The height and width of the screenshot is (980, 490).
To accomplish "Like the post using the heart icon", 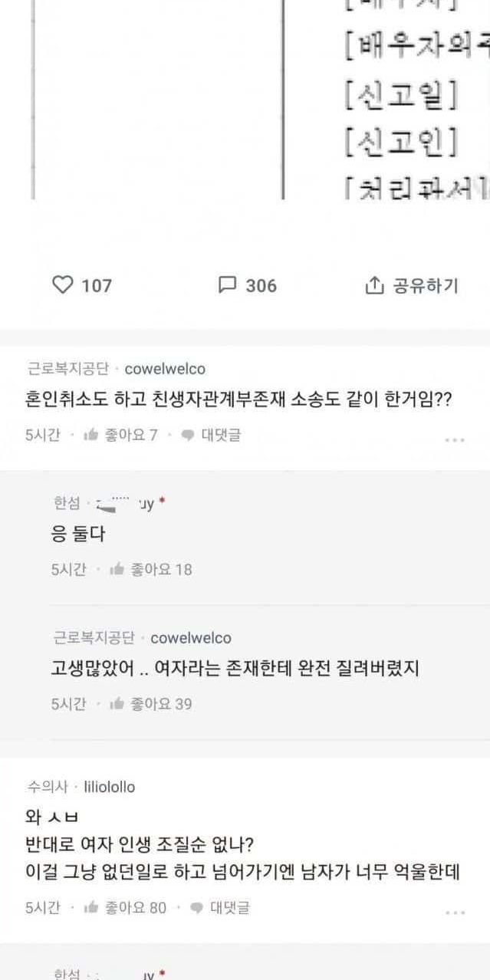I will point(62,285).
